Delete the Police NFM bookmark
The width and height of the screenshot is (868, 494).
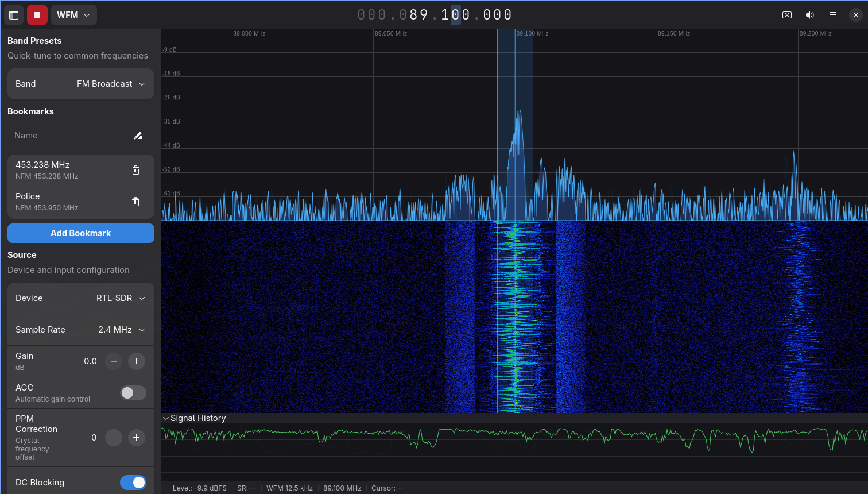tap(135, 202)
